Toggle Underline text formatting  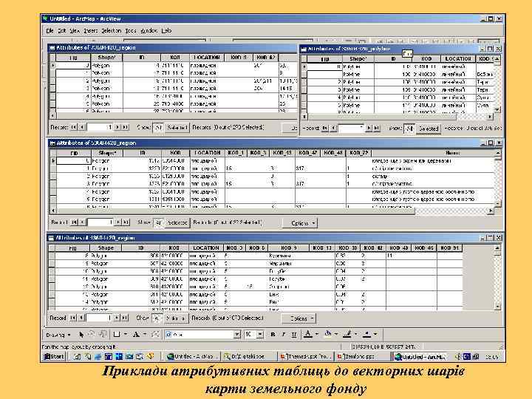coord(294,335)
